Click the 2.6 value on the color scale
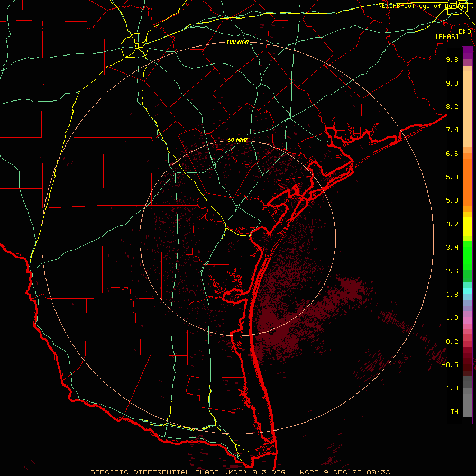Screen dimensions: 476x476 [x=452, y=271]
